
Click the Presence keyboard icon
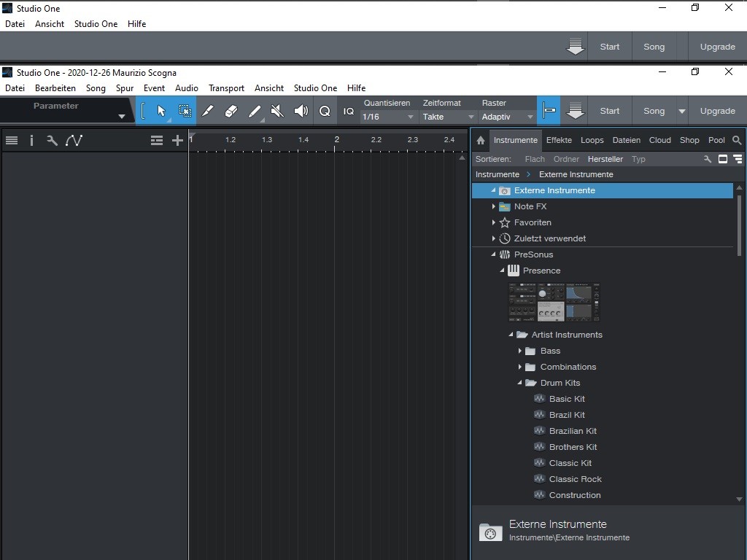(x=513, y=271)
